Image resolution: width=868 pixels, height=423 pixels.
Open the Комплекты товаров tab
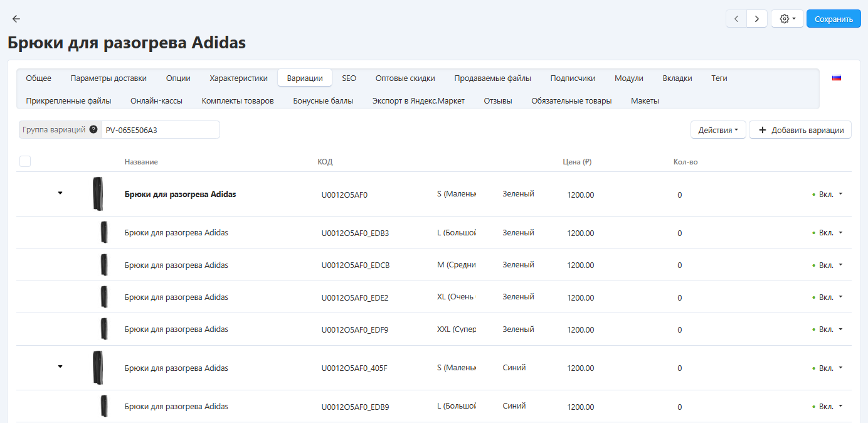click(238, 100)
